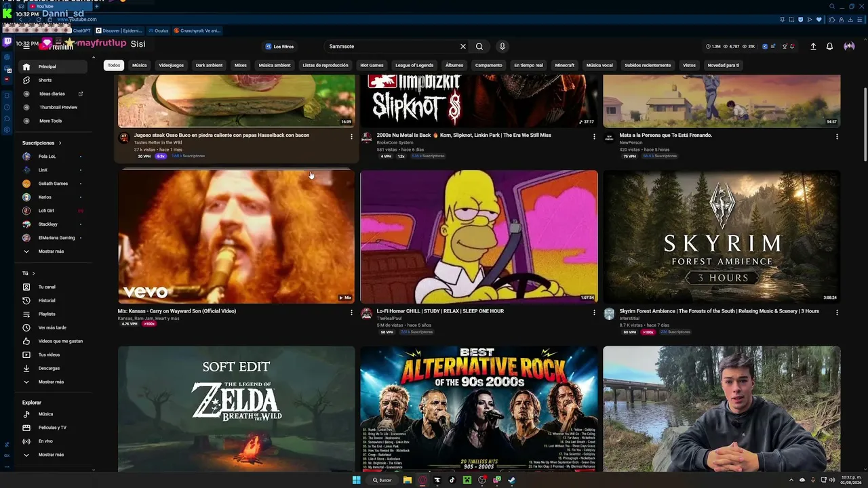Open the Skyrim Forest Ambience video title
This screenshot has height=488, width=868.
(719, 311)
